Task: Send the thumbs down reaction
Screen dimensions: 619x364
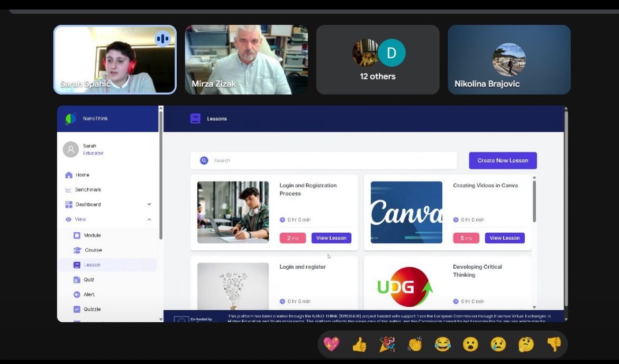Action: 554,344
